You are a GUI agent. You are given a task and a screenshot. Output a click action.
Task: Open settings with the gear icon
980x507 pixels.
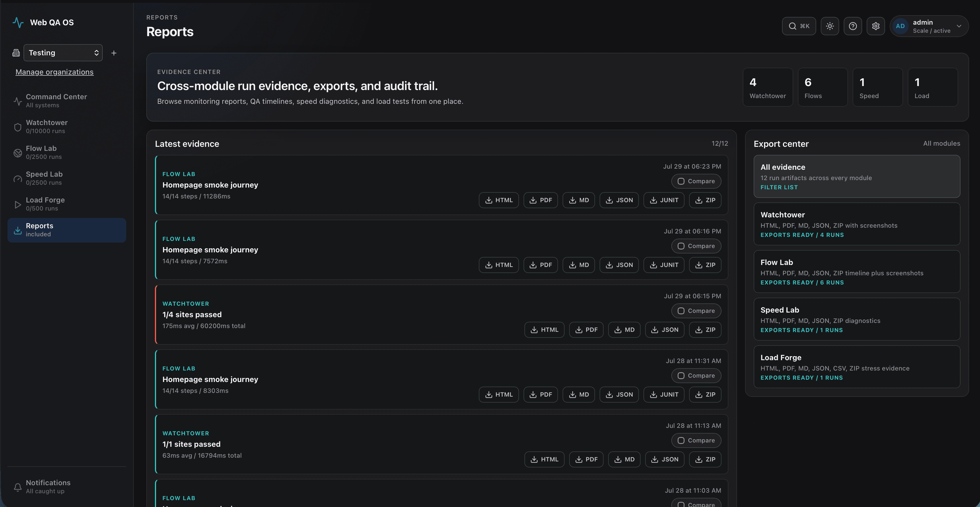pos(876,26)
